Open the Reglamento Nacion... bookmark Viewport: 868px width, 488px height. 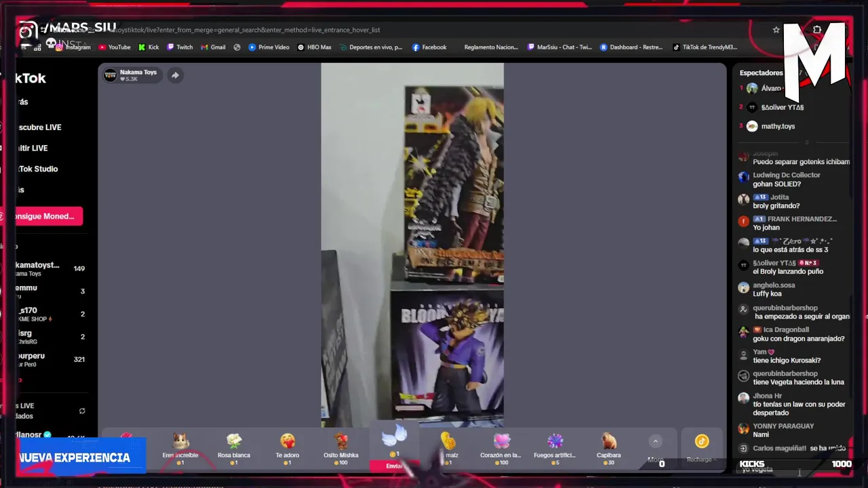pyautogui.click(x=490, y=47)
